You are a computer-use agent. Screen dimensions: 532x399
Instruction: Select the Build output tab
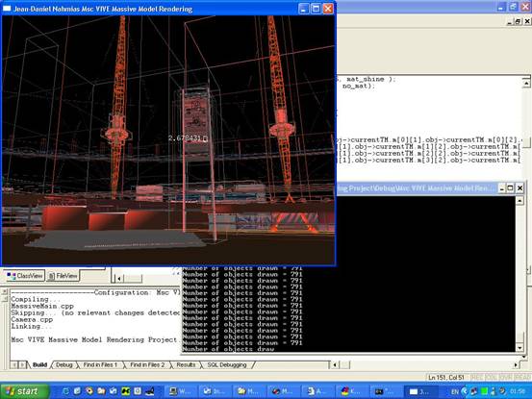click(x=39, y=364)
